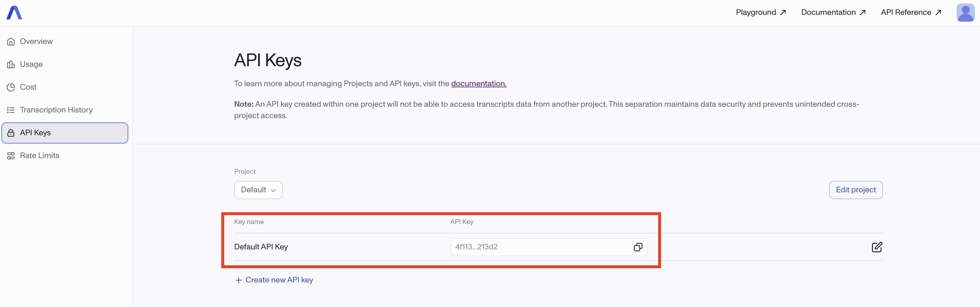The height and width of the screenshot is (307, 980).
Task: Go to the Rate Limits page
Action: (x=40, y=155)
